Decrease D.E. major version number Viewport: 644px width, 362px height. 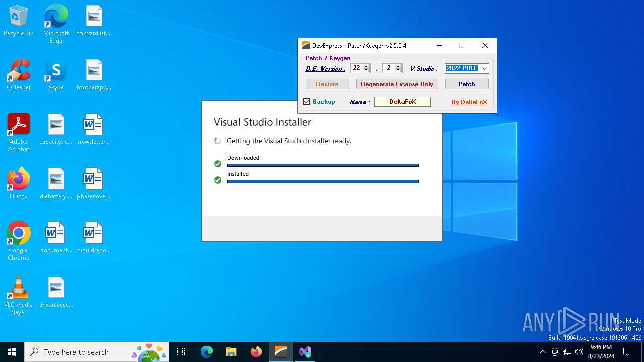click(x=366, y=70)
